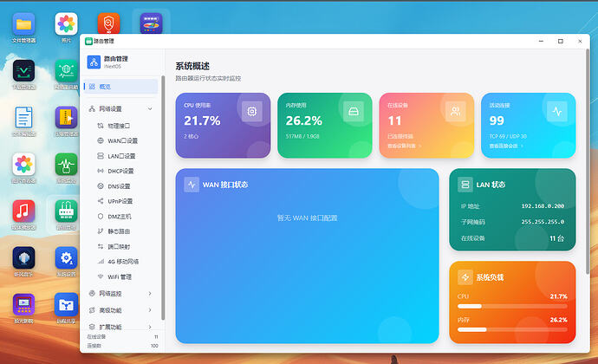Image resolution: width=598 pixels, height=364 pixels.
Task: Click the 系统概述 page heading
Action: click(x=192, y=67)
